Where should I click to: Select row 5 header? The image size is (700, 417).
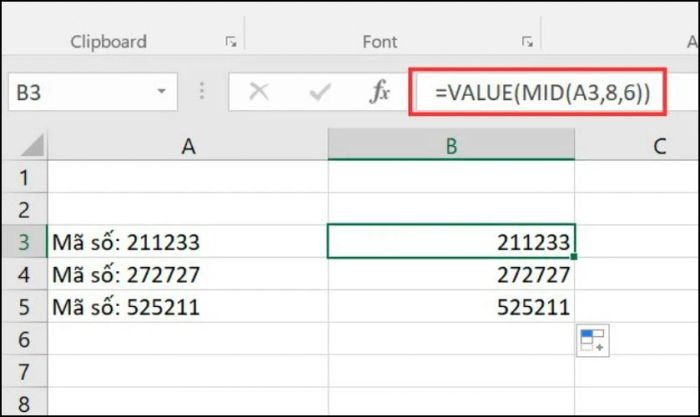pos(24,306)
